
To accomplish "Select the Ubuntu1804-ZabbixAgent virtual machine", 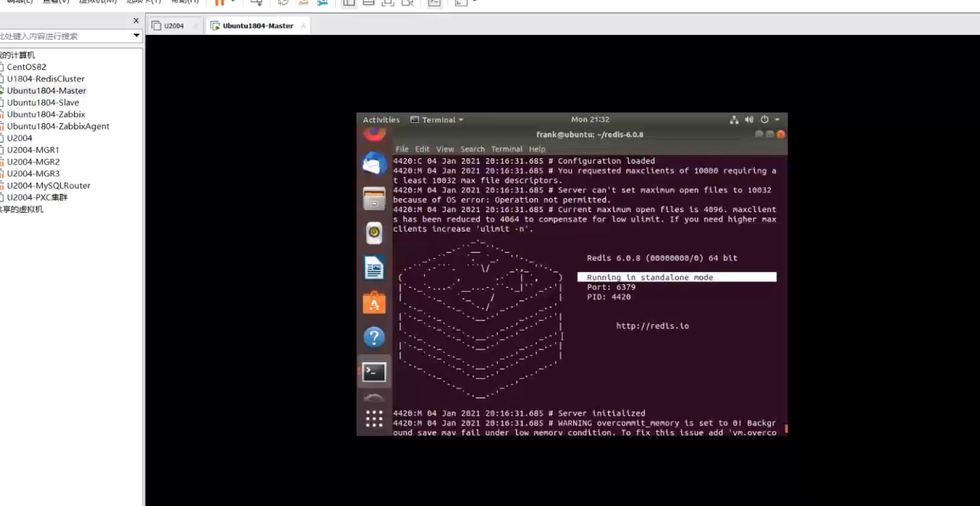I will 58,127.
